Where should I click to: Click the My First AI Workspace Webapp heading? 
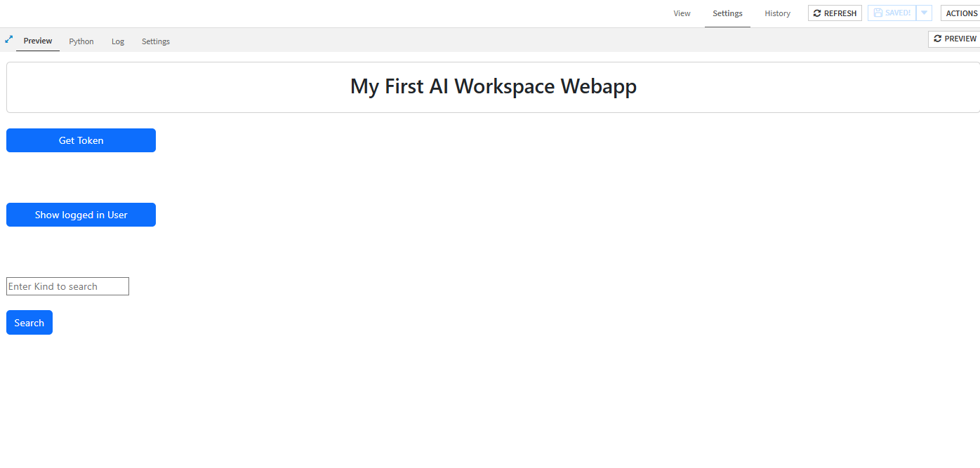point(494,86)
